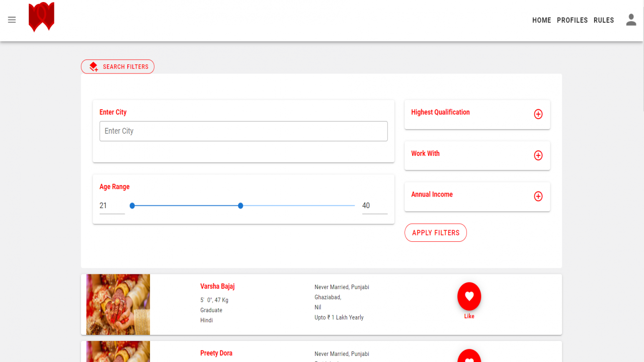Image resolution: width=644 pixels, height=362 pixels.
Task: Expand the Work With panel
Action: click(x=477, y=155)
